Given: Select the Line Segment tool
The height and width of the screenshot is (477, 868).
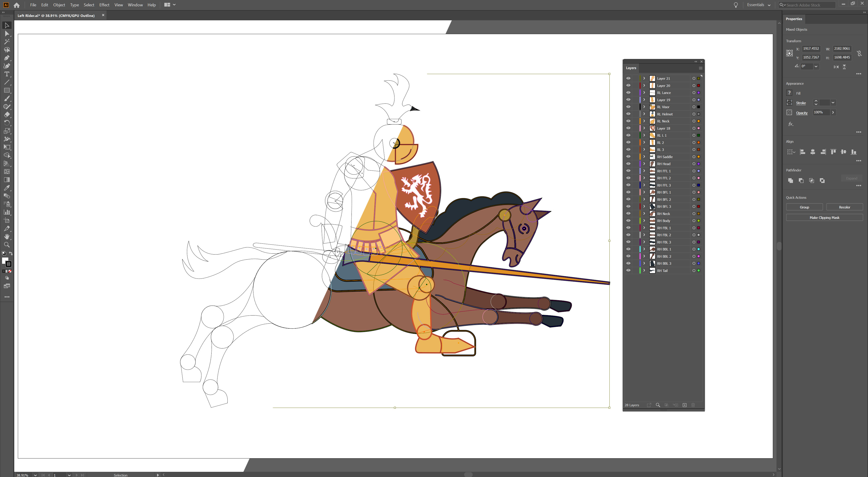Looking at the screenshot, I should coord(7,82).
